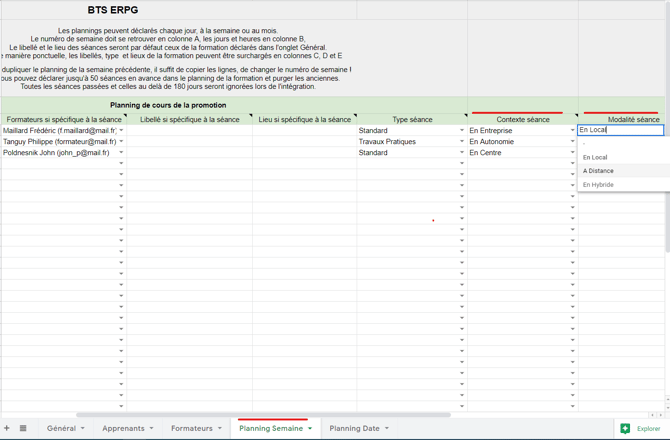This screenshot has width=670, height=440.
Task: Add a new sheet with the plus icon
Action: point(6,428)
